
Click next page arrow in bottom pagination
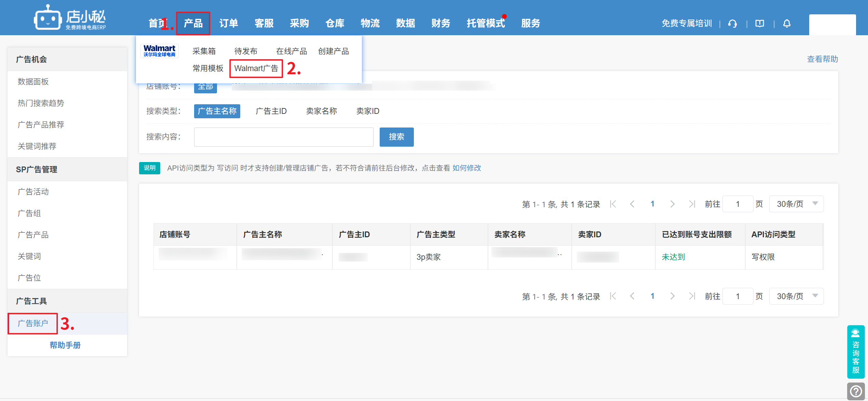(672, 296)
